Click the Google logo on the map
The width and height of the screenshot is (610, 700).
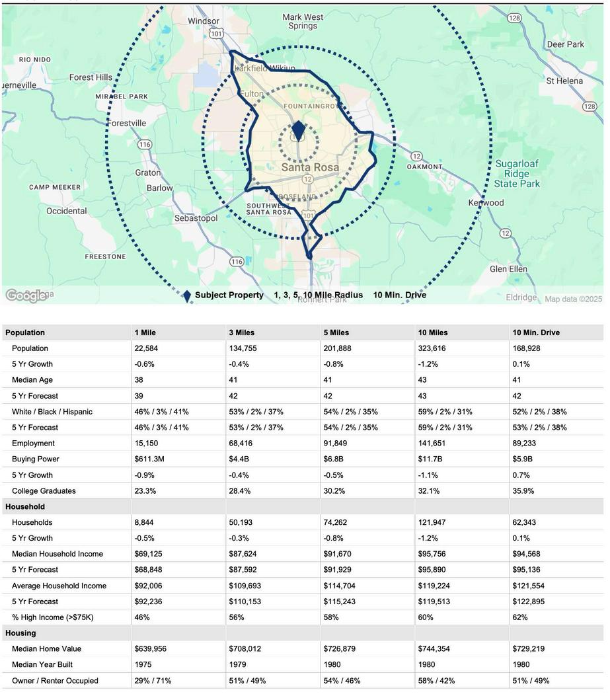point(26,295)
